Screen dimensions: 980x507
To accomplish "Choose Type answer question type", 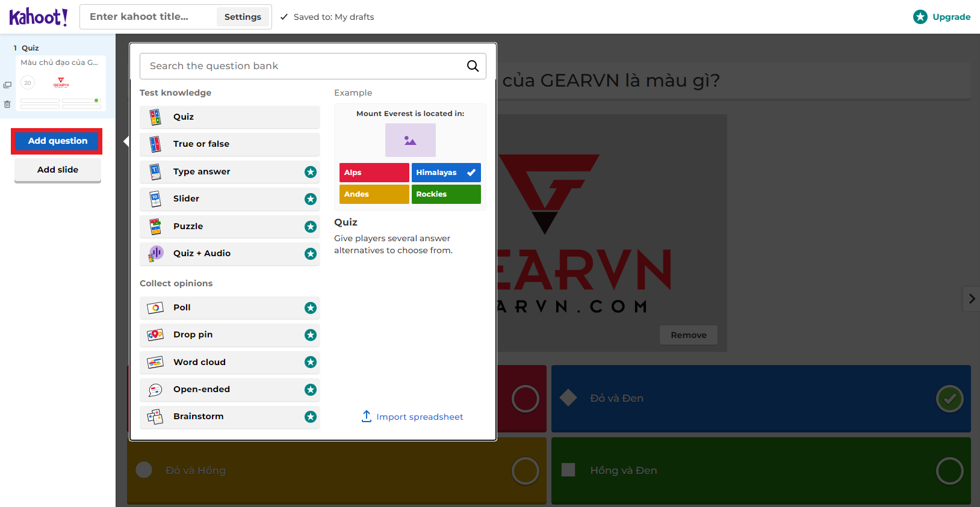I will (230, 171).
